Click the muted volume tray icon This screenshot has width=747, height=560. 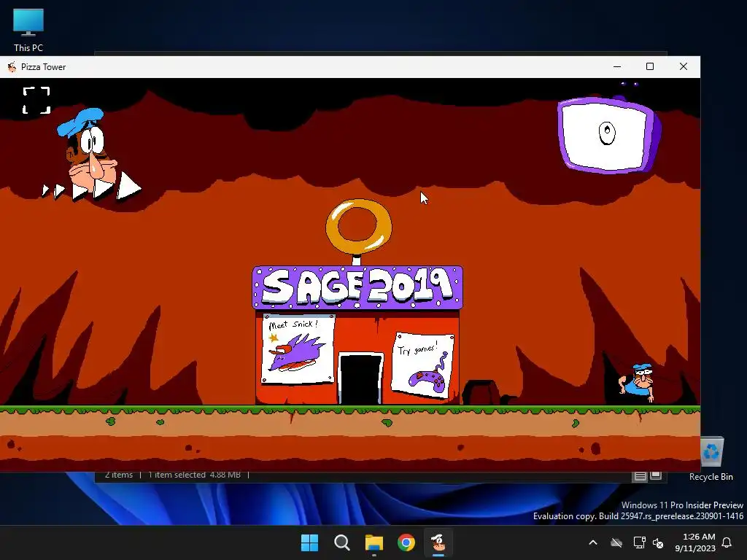(659, 542)
